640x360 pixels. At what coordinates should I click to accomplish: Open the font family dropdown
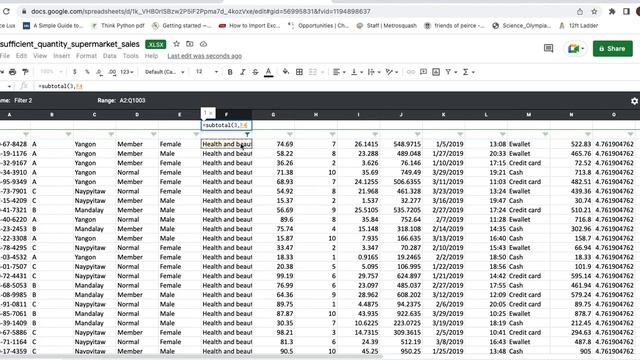coord(164,72)
